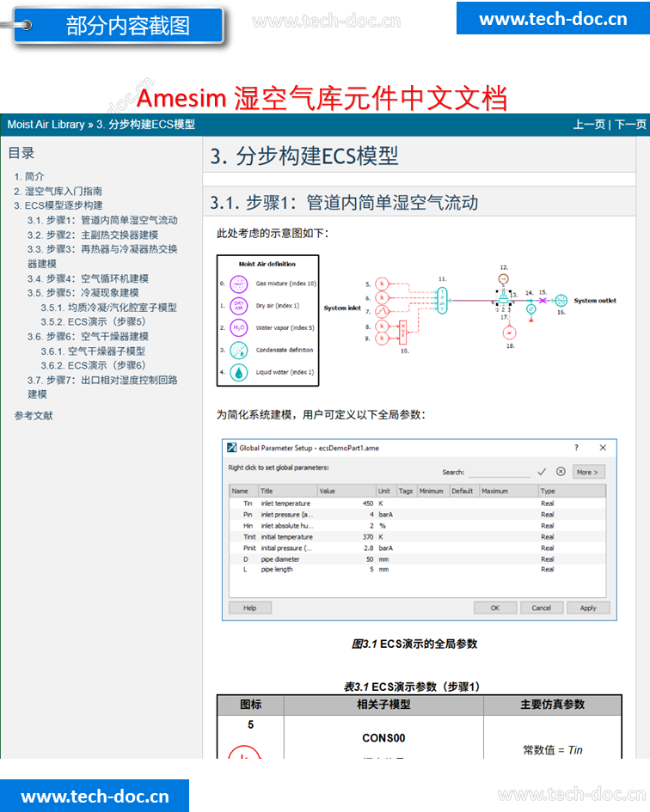This screenshot has height=812, width=650.
Task: Click the Cancel button
Action: pos(541,608)
